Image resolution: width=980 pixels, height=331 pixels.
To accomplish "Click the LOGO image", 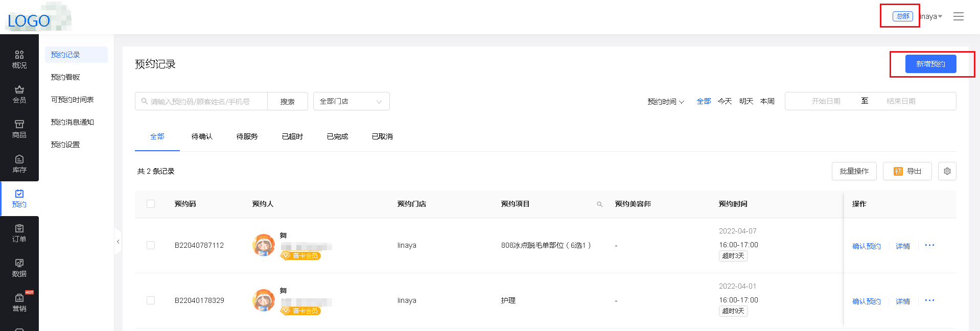I will (x=39, y=17).
